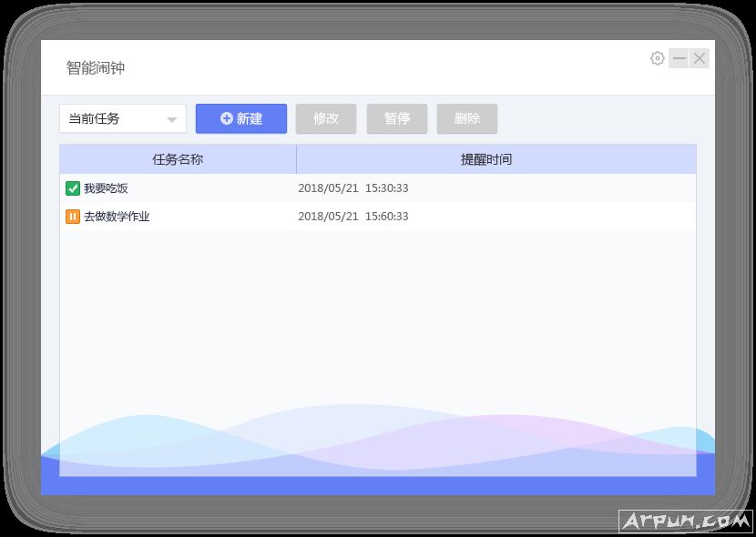This screenshot has height=537, width=756.
Task: Toggle the state icon of the first alarm task
Action: coord(72,187)
